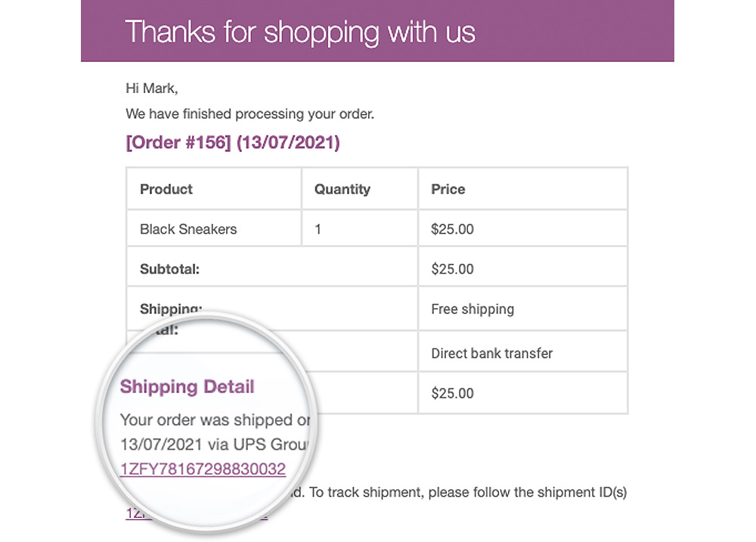This screenshot has height=542, width=756.
Task: Click the $25.00 total amount in last row
Action: (452, 394)
